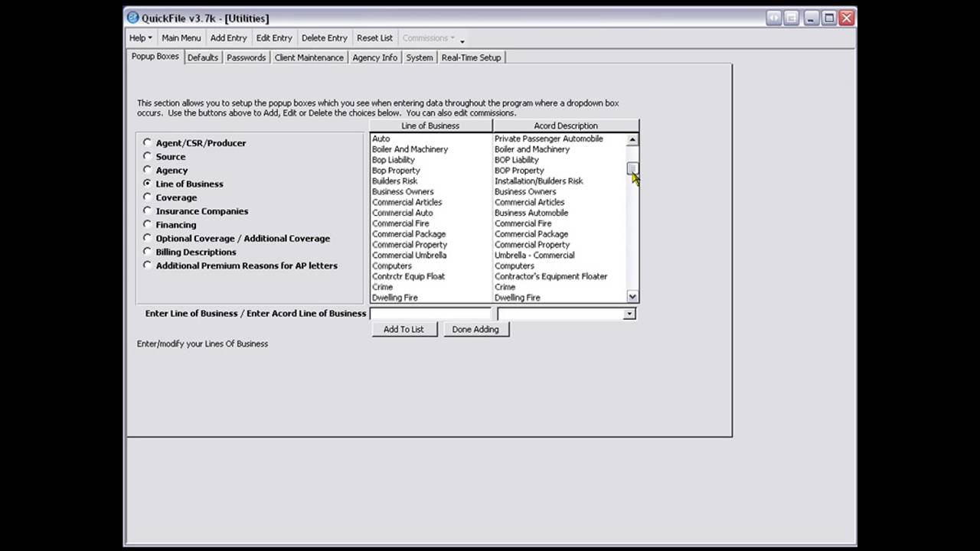Switch to the Passwords tab
Viewport: 980px width, 551px height.
[247, 57]
